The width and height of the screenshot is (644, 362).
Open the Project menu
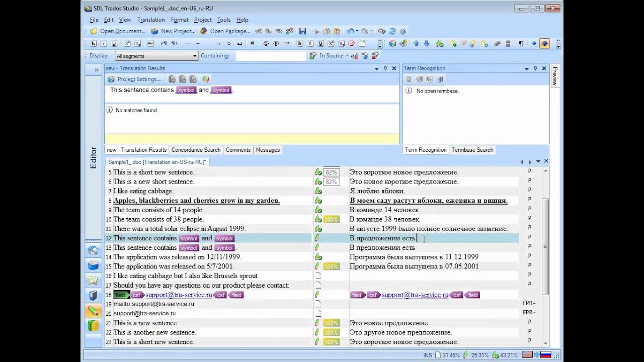(x=203, y=20)
